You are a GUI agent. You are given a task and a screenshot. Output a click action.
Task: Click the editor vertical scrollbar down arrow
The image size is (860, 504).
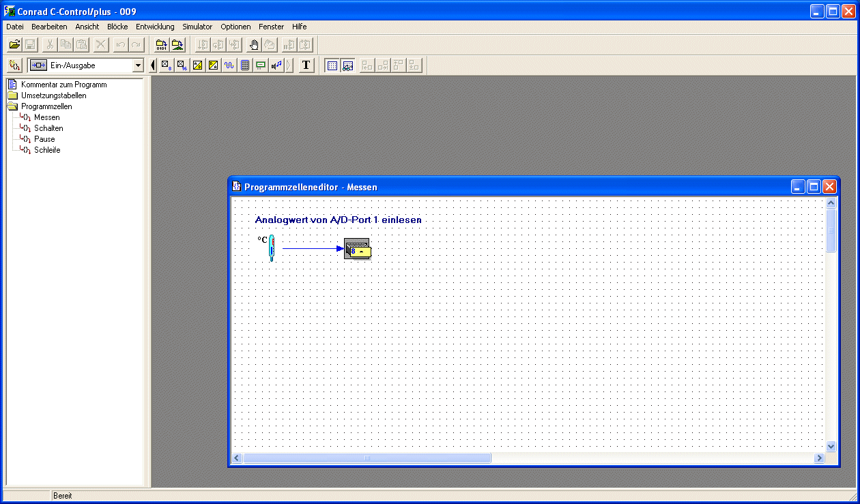[831, 446]
